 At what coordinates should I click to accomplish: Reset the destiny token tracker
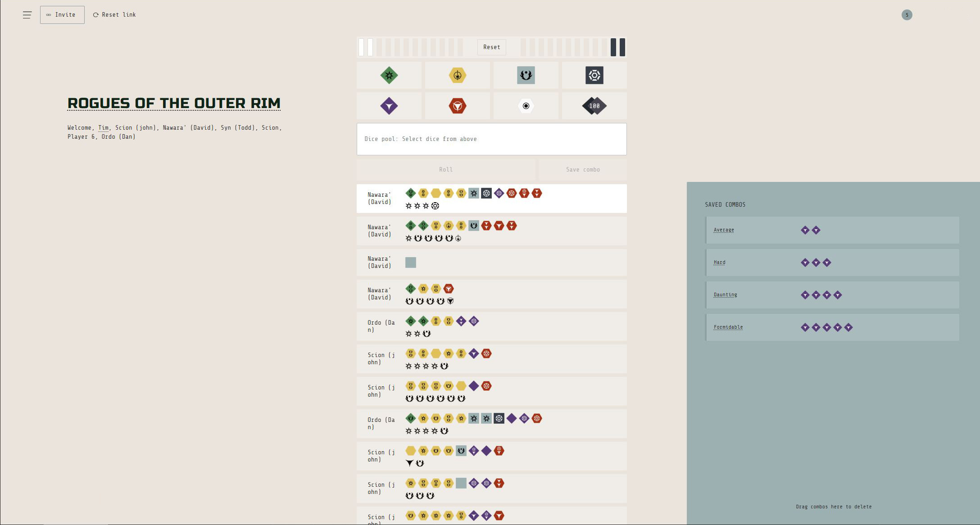click(491, 47)
